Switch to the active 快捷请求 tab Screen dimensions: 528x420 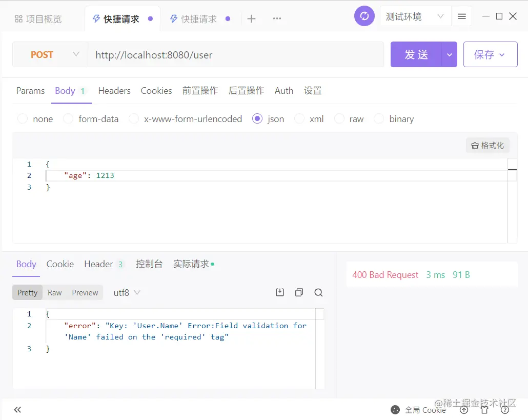[x=122, y=19]
